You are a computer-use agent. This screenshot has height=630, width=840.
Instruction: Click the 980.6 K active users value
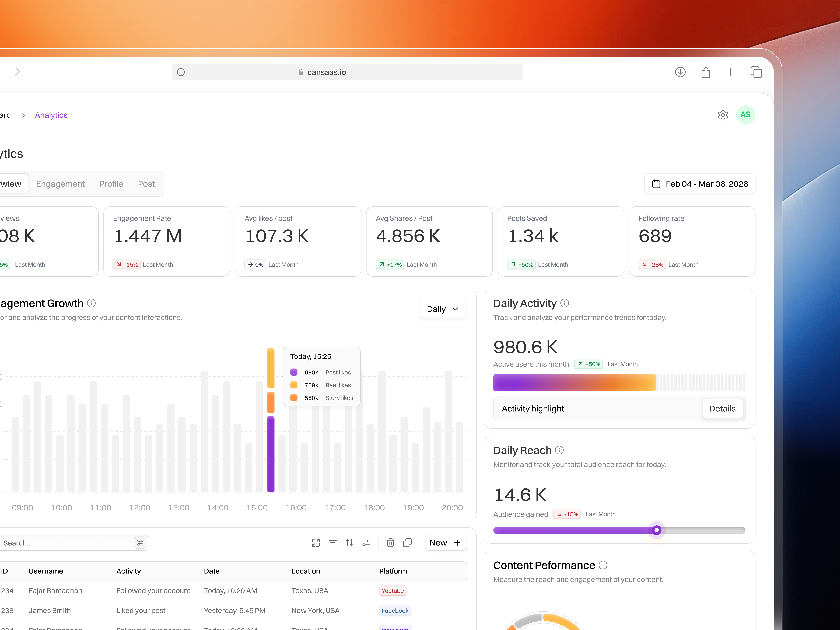tap(526, 347)
